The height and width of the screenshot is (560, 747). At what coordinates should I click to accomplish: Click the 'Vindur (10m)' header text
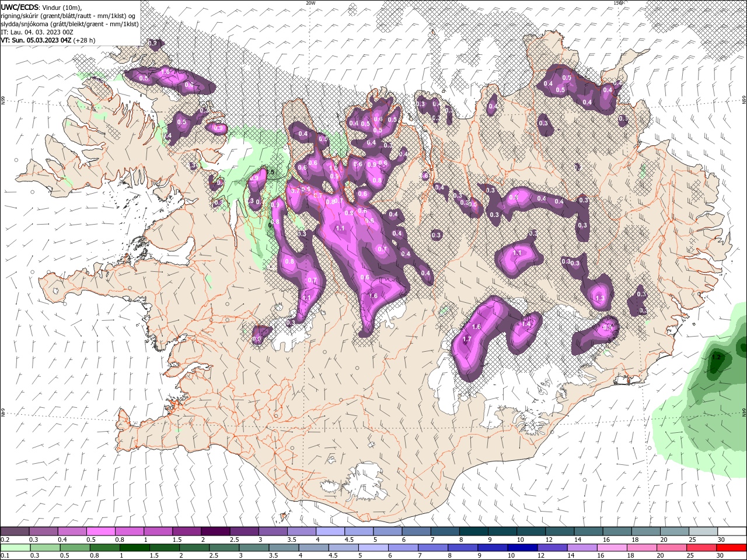pyautogui.click(x=62, y=7)
